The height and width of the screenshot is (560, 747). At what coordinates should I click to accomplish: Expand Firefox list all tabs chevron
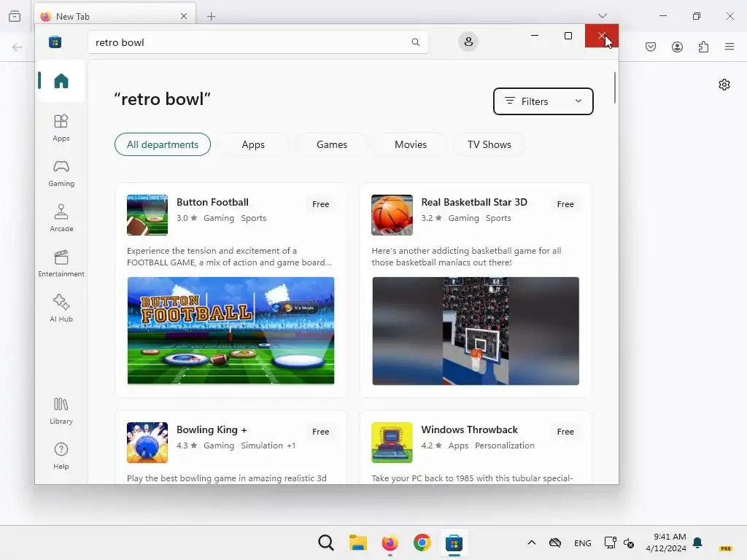tap(602, 16)
